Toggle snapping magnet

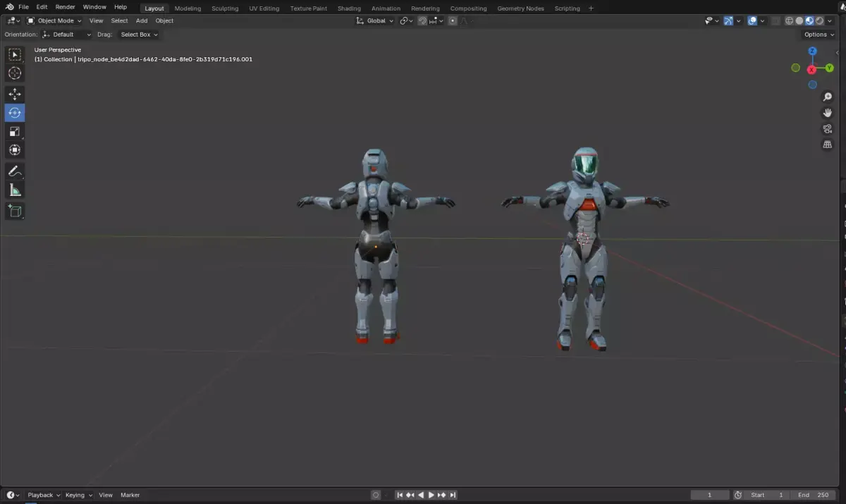pyautogui.click(x=422, y=20)
